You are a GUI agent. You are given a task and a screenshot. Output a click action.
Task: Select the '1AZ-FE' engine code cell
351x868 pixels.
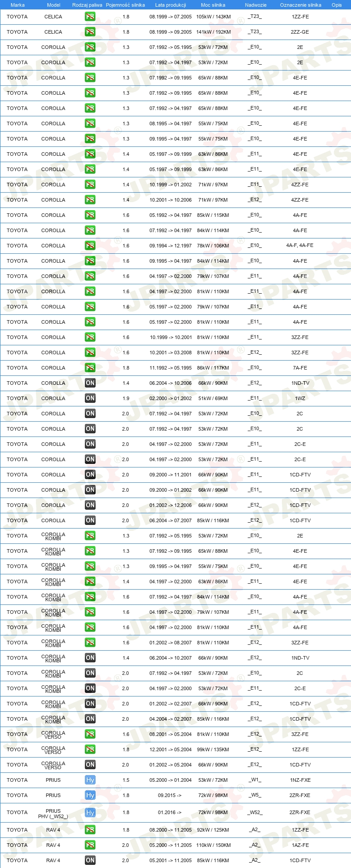pyautogui.click(x=300, y=845)
